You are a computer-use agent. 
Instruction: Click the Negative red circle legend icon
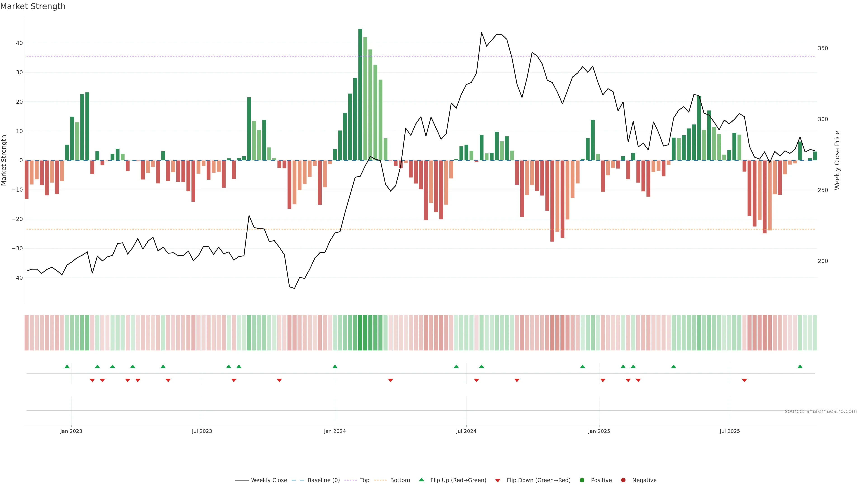tap(623, 480)
